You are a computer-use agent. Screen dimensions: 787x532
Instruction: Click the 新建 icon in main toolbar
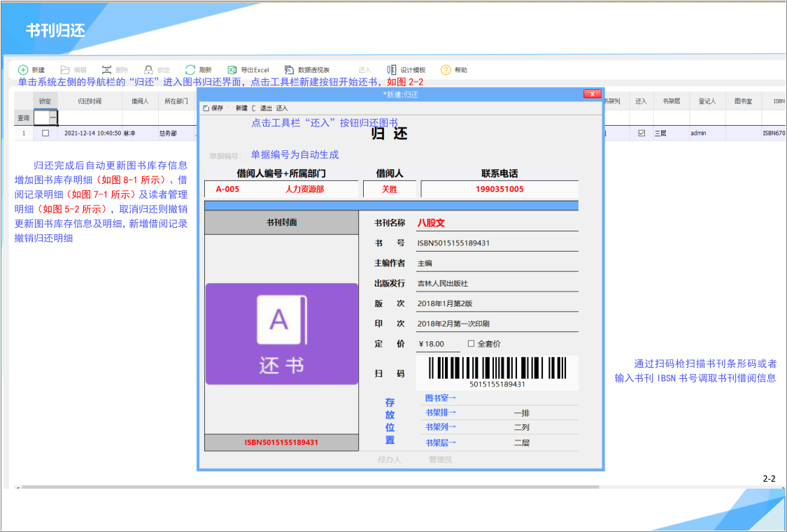click(x=23, y=70)
